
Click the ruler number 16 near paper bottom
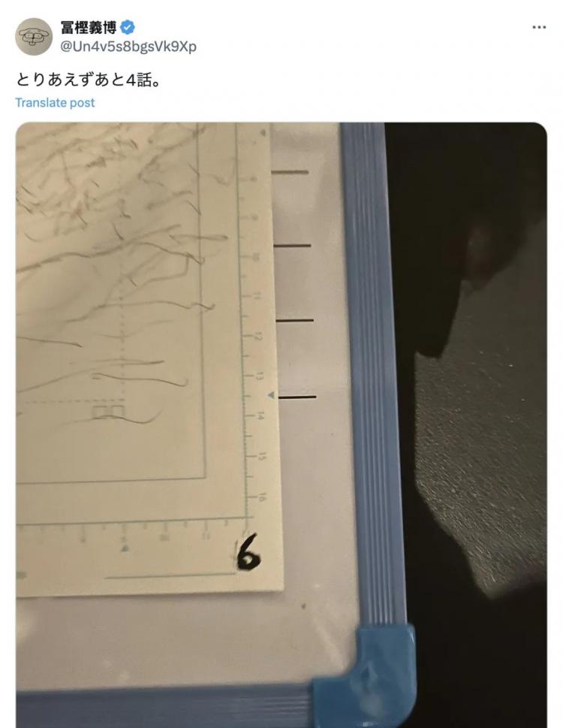click(262, 497)
